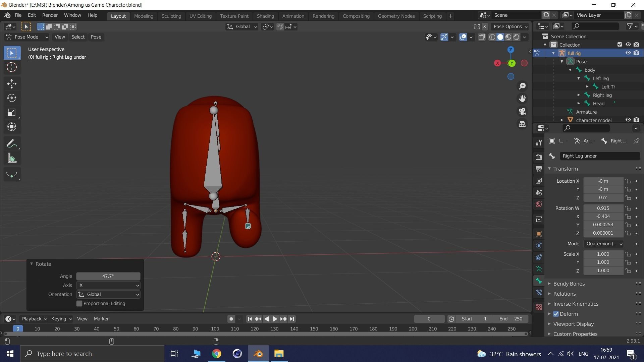Viewport: 644px width, 362px height.
Task: Open the Armature data properties tab
Action: [539, 269]
